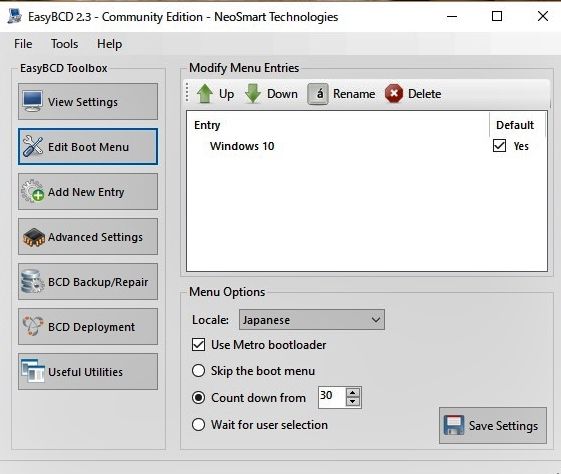561x474 pixels.
Task: Delete the selected boot entry
Action: pos(413,94)
